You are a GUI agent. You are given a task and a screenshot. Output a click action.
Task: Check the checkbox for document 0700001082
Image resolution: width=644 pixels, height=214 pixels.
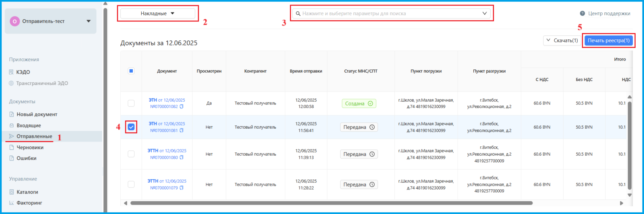point(131,103)
